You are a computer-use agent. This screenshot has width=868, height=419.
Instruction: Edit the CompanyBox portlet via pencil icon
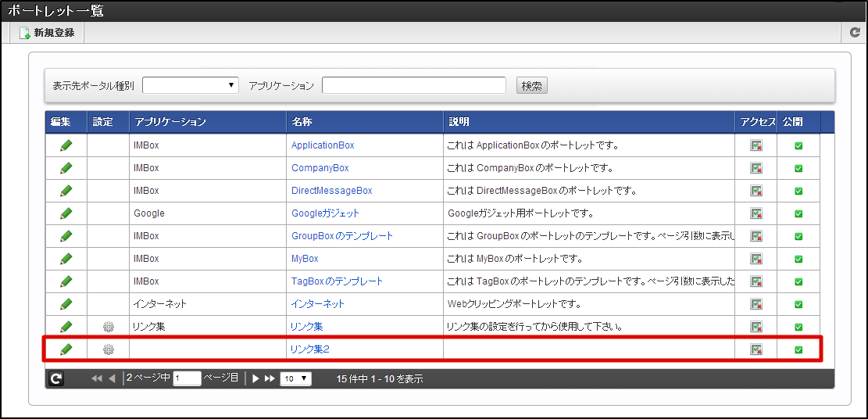pyautogui.click(x=66, y=168)
